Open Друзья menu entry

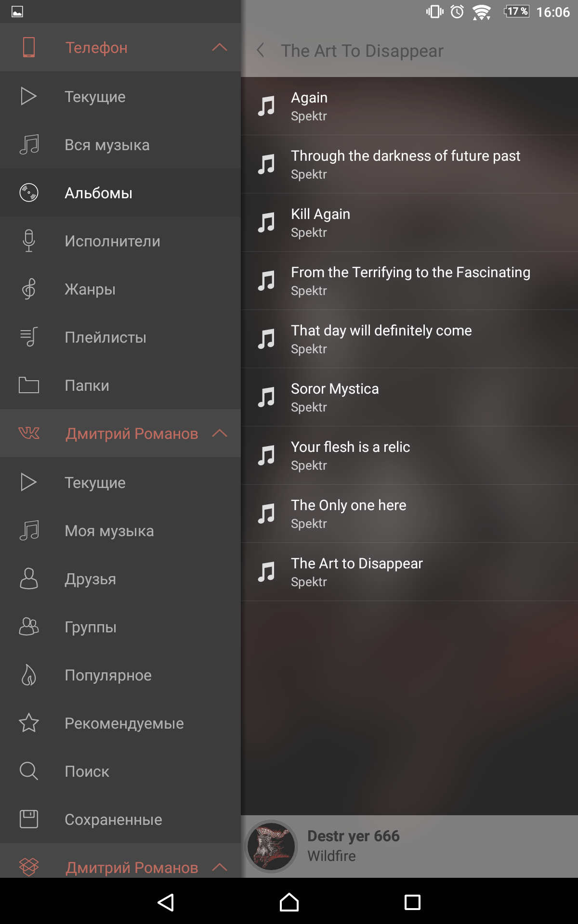pyautogui.click(x=120, y=578)
